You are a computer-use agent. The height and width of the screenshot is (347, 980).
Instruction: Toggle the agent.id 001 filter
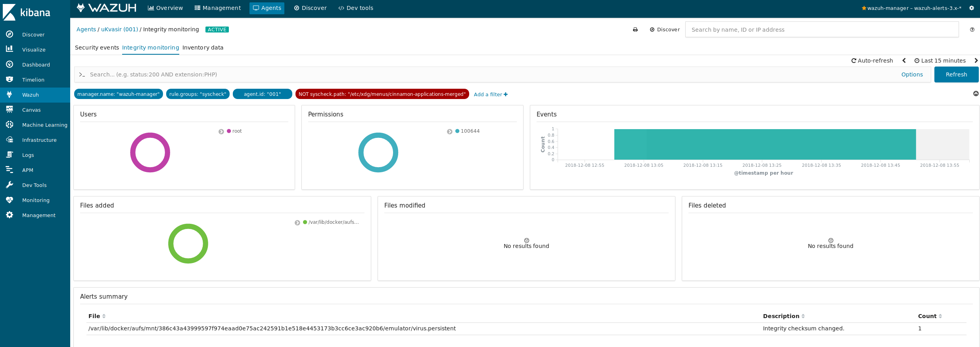point(263,94)
